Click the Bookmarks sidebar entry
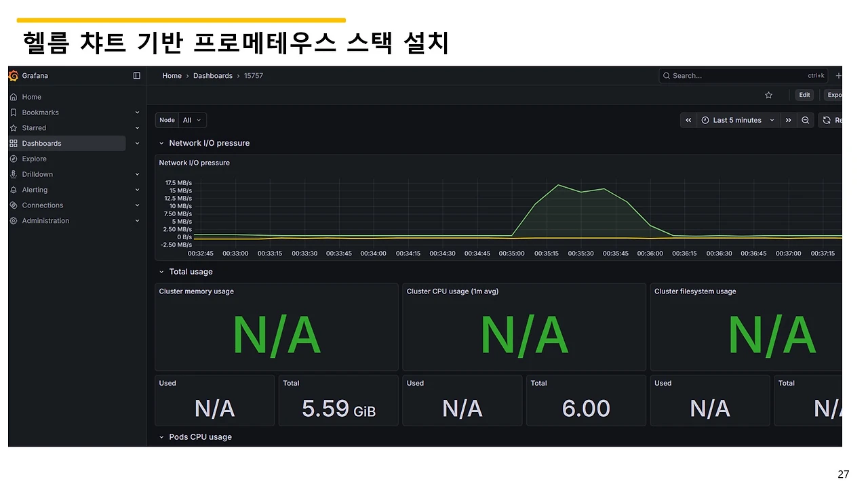868x488 pixels. 39,112
